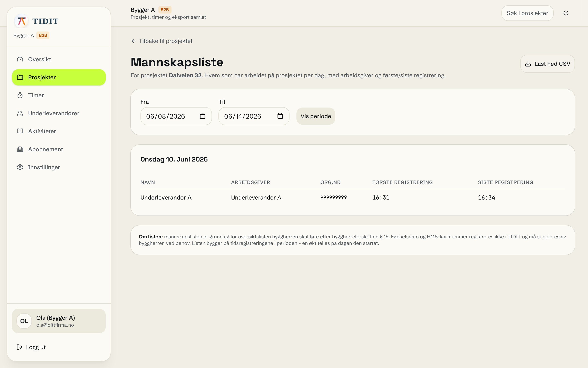The height and width of the screenshot is (368, 588).
Task: Click the B2B badge in the top header
Action: [x=165, y=10]
